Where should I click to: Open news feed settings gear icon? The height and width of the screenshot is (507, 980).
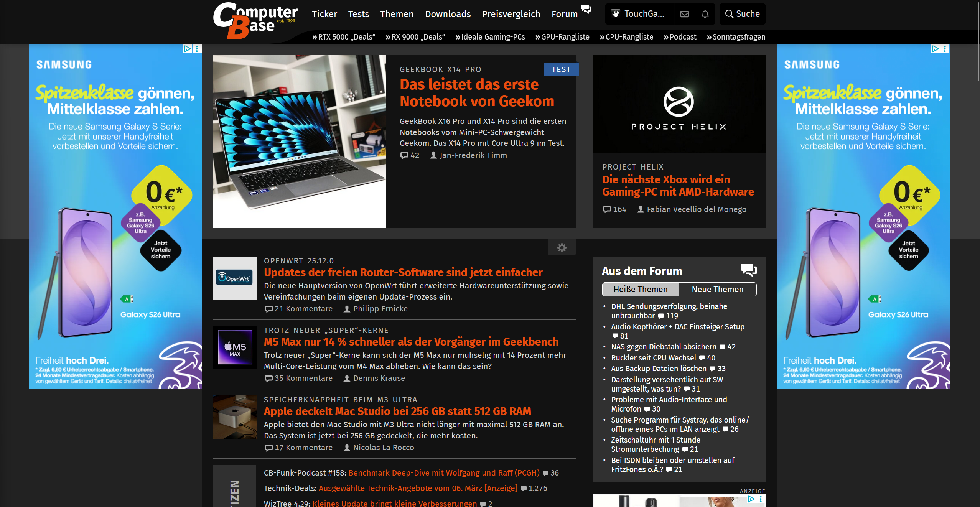tap(562, 248)
